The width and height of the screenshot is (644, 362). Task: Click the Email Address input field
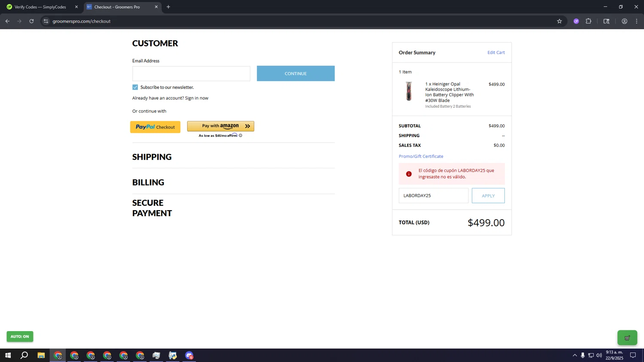(191, 73)
